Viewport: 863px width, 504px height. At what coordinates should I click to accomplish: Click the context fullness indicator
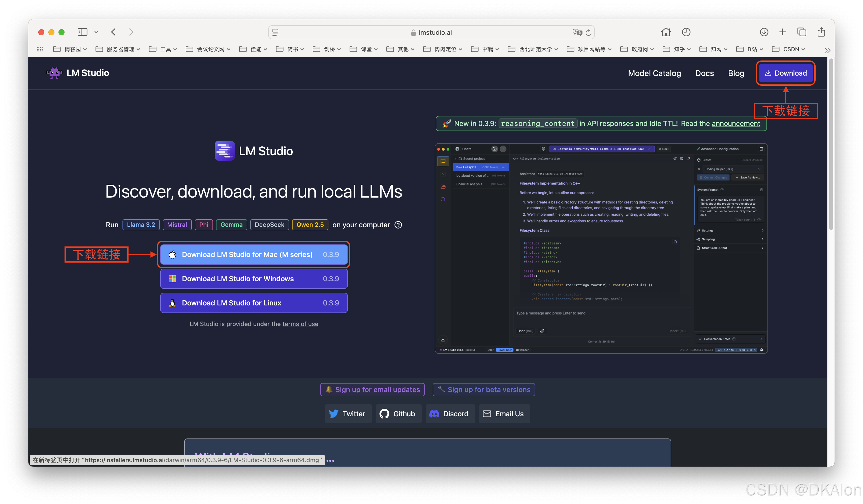coord(601,341)
